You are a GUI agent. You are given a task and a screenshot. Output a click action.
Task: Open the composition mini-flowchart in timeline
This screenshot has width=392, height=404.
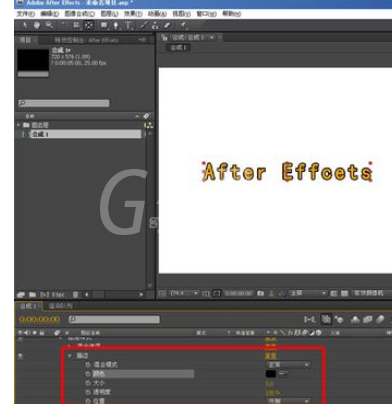[x=309, y=320]
